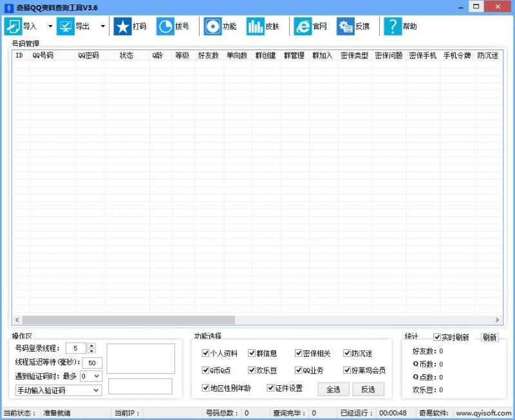Image resolution: width=515 pixels, height=420 pixels.
Task: Select the 打码 captcha tool icon
Action: click(123, 26)
